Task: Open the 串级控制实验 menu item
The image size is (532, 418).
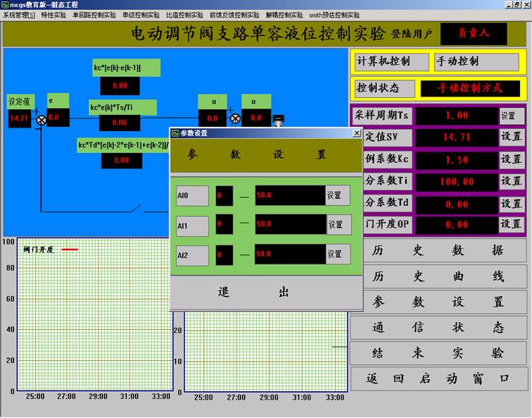Action: click(x=140, y=15)
